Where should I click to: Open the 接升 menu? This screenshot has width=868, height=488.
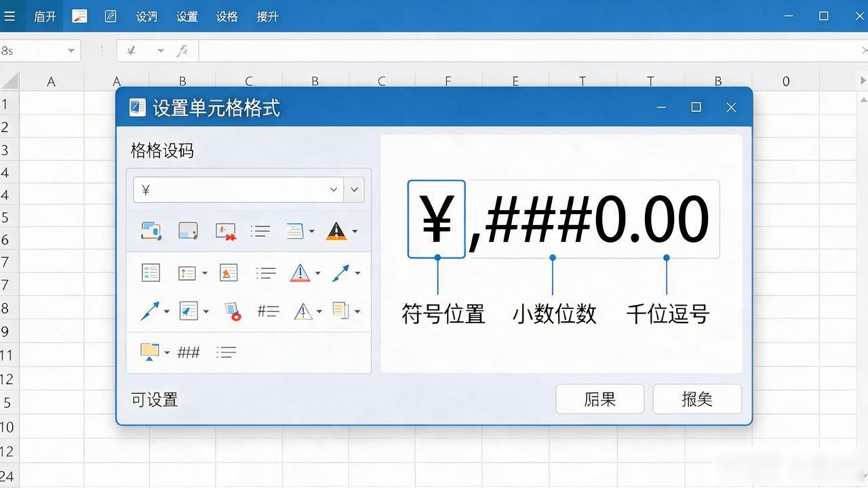tap(268, 16)
